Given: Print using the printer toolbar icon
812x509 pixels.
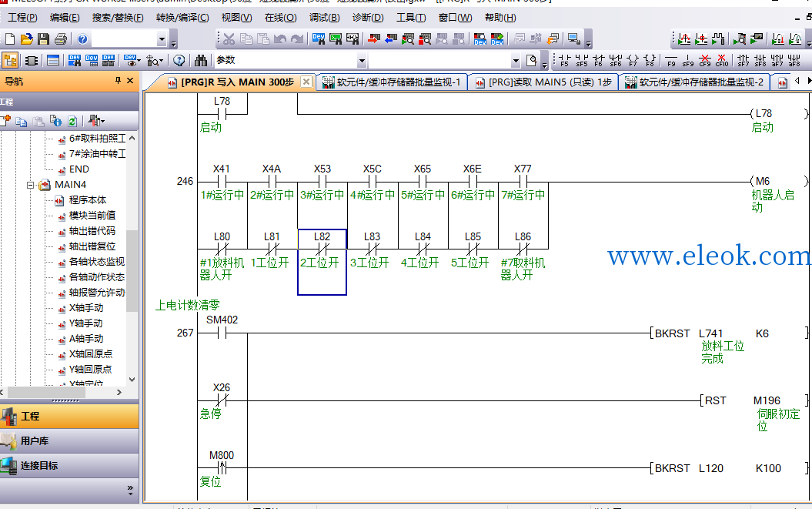Looking at the screenshot, I should 61,39.
